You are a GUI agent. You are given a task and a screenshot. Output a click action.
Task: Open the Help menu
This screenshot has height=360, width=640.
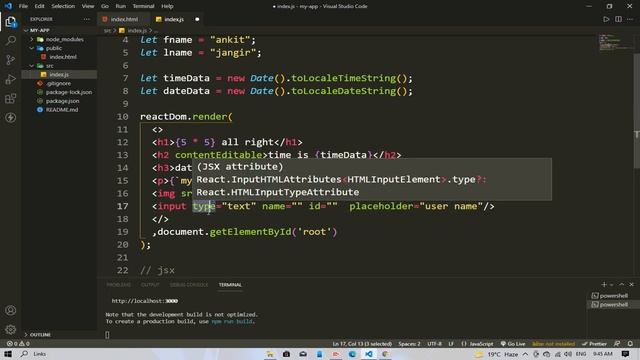167,6
